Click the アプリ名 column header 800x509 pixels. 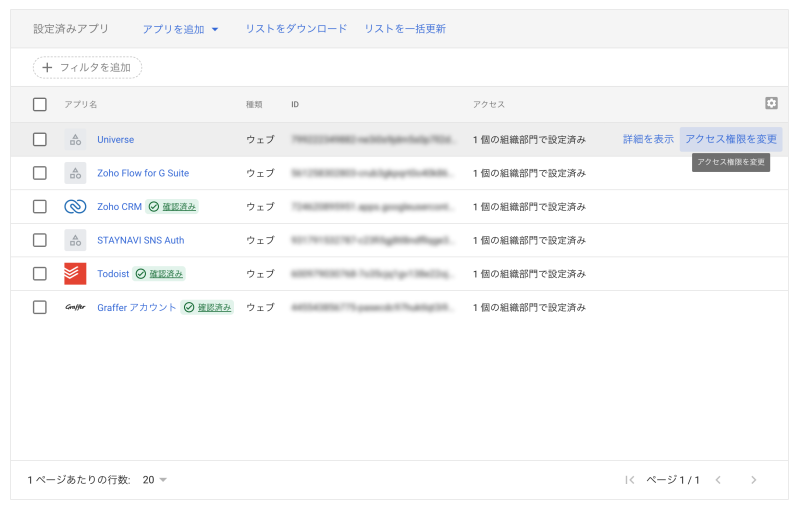pyautogui.click(x=81, y=105)
